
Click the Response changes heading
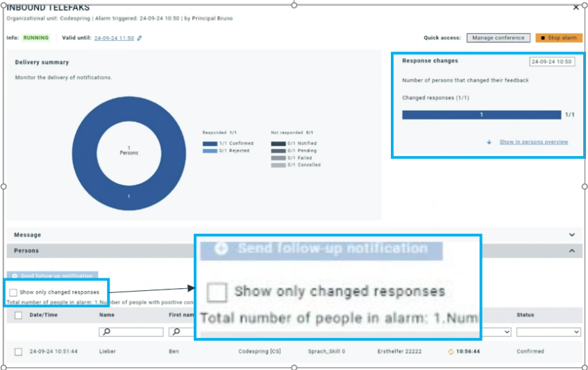point(430,60)
